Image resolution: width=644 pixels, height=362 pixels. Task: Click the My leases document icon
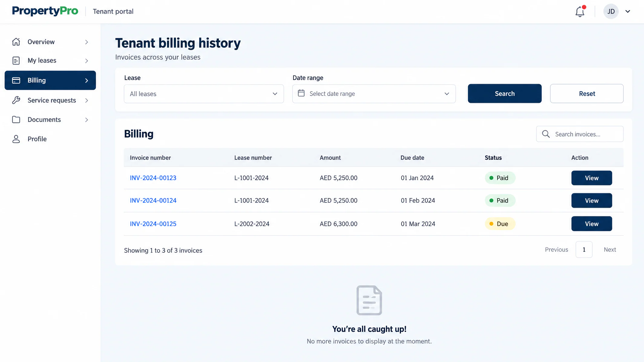click(16, 60)
